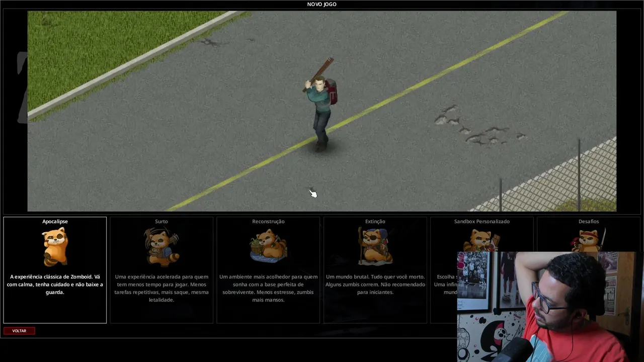Choose the Reconstrução mode title
644x362 pixels.
click(x=268, y=221)
